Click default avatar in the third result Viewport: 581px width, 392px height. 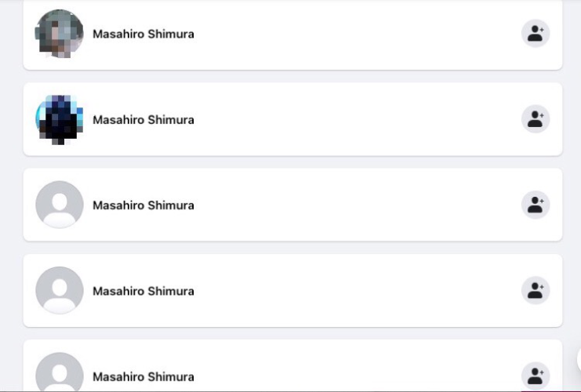coord(60,205)
